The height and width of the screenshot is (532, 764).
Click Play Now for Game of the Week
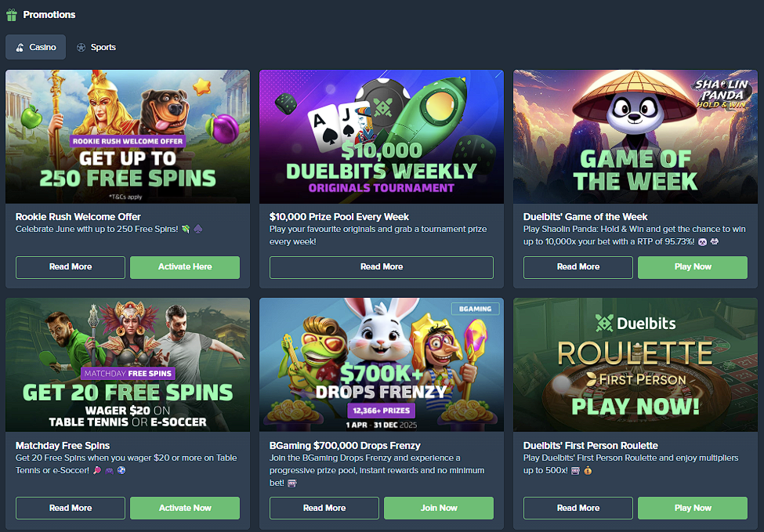[x=693, y=267]
